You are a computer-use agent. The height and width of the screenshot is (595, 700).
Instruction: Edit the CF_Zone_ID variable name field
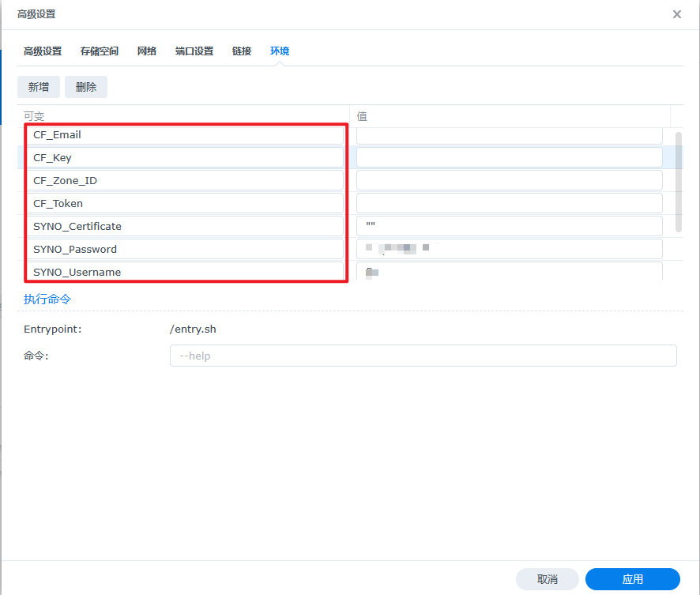tap(185, 180)
